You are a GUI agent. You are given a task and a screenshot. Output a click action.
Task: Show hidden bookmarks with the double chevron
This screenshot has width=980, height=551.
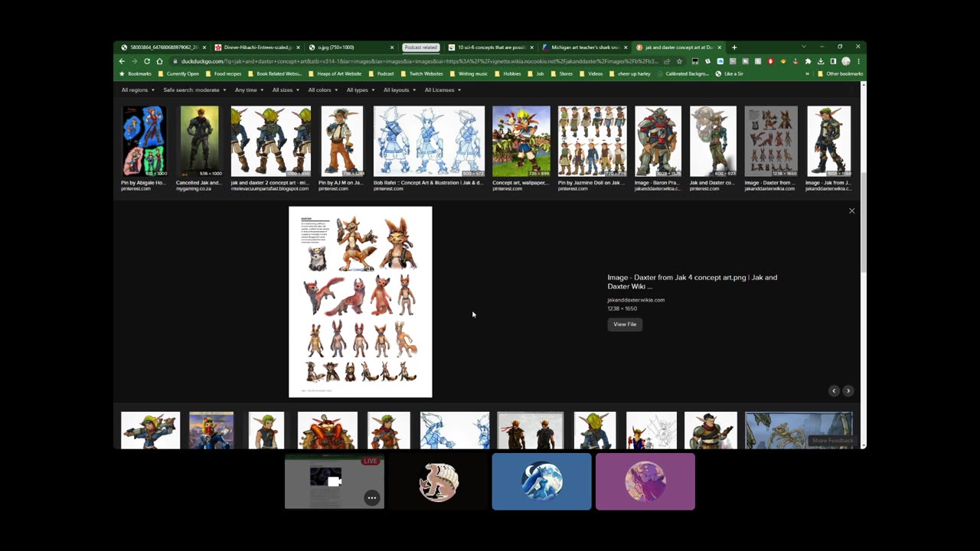(x=807, y=74)
